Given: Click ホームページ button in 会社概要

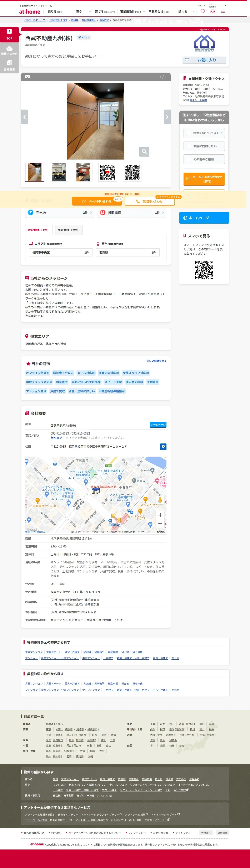Looking at the screenshot, I should pos(158,425).
